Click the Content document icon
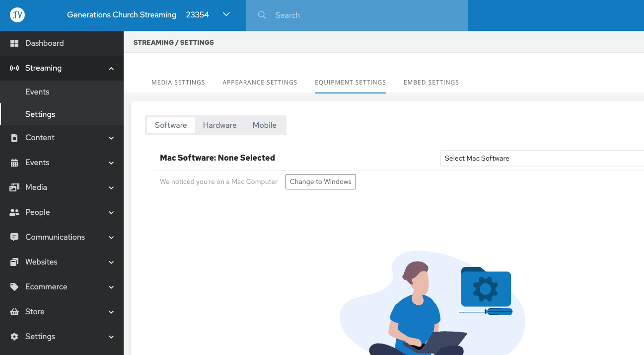The image size is (644, 355). click(14, 138)
